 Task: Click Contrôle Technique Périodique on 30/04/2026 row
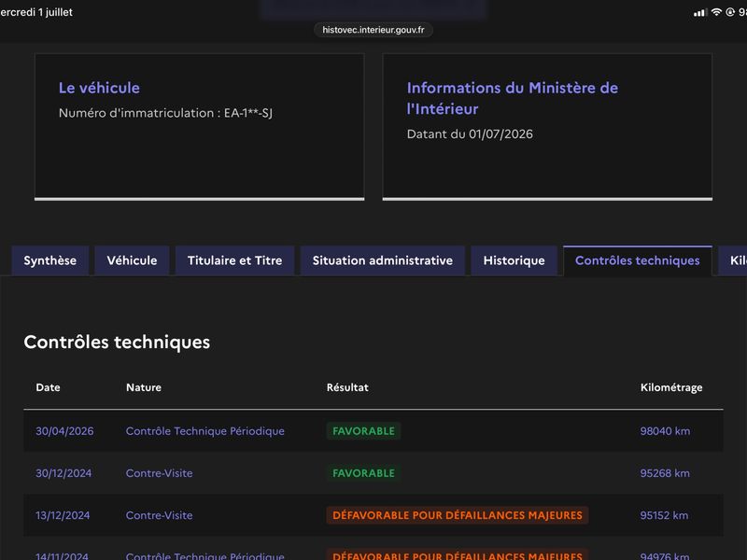point(205,431)
